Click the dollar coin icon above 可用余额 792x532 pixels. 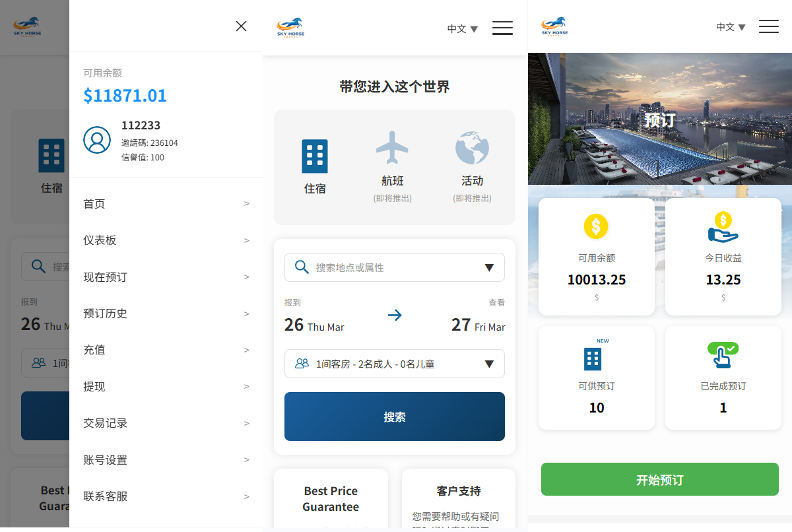point(596,226)
